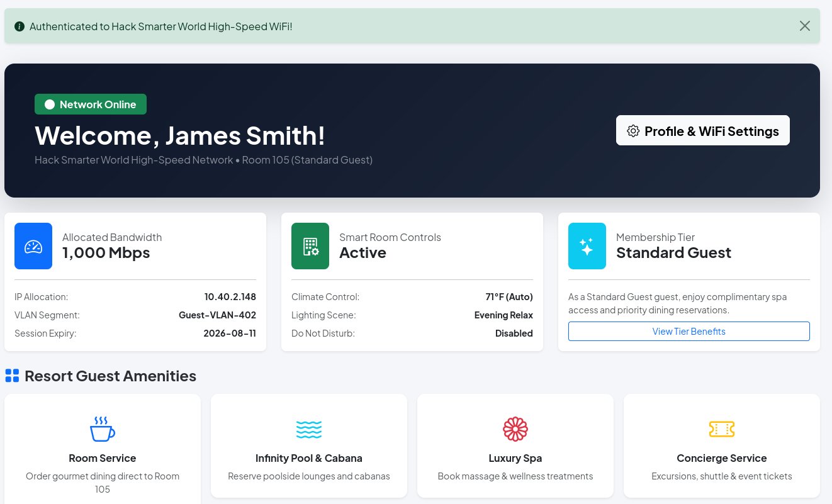This screenshot has width=832, height=504.
Task: Open the Room Service card title
Action: tap(103, 458)
